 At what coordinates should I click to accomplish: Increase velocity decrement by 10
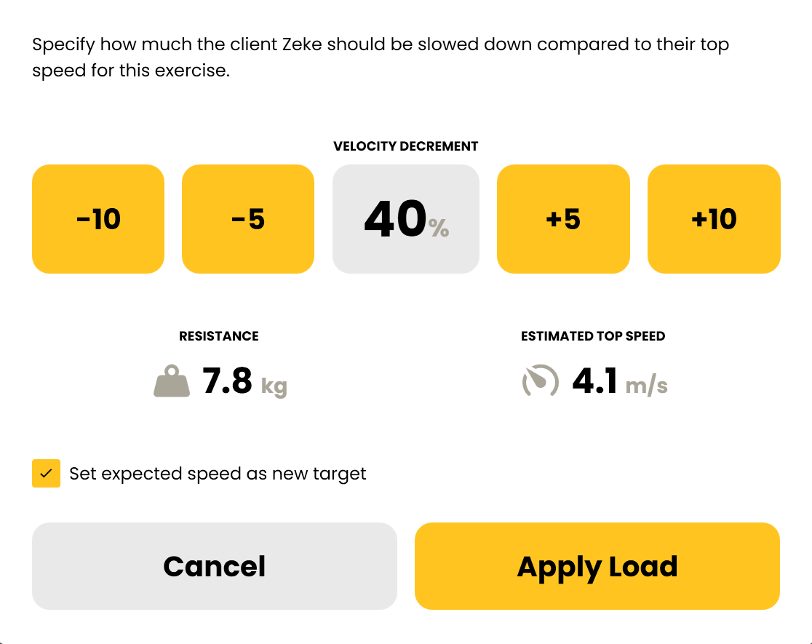tap(714, 218)
